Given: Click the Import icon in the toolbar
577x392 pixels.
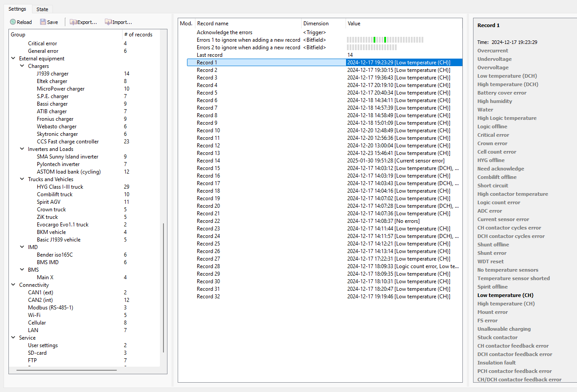Looking at the screenshot, I should 108,22.
